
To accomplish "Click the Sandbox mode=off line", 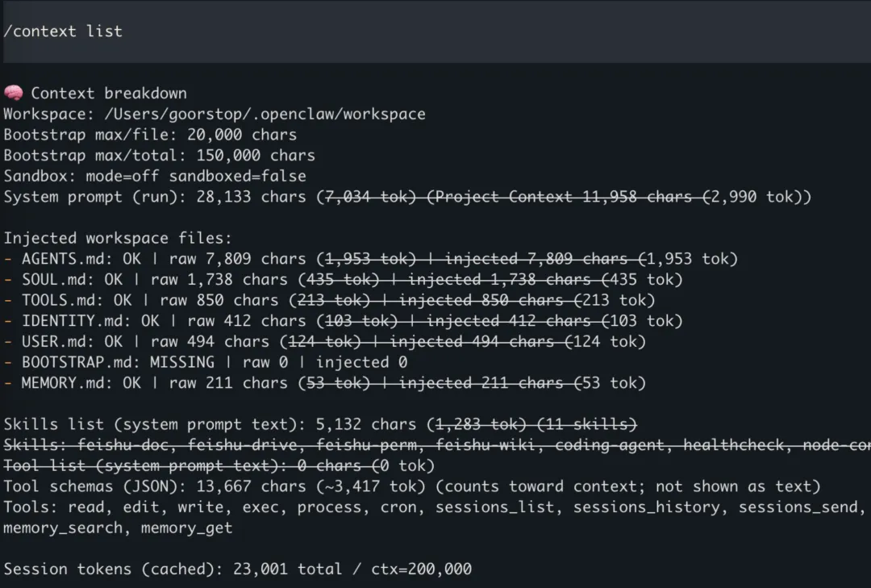I will (x=155, y=176).
